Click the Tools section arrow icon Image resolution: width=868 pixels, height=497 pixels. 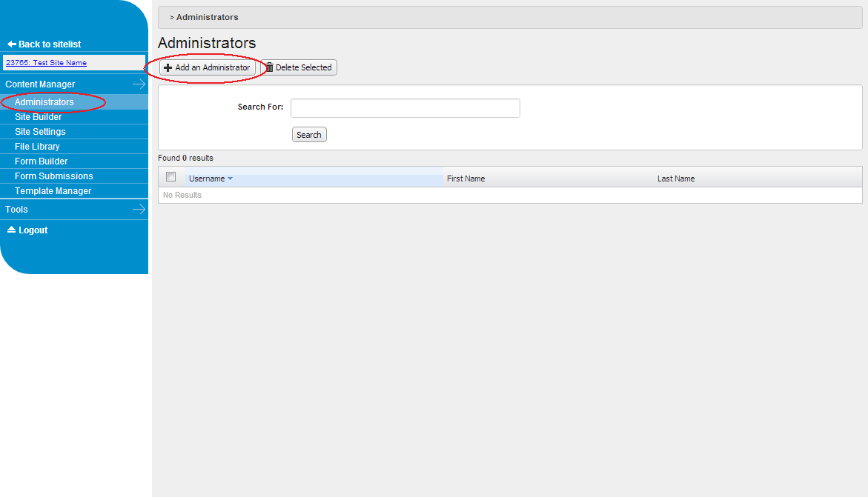139,210
